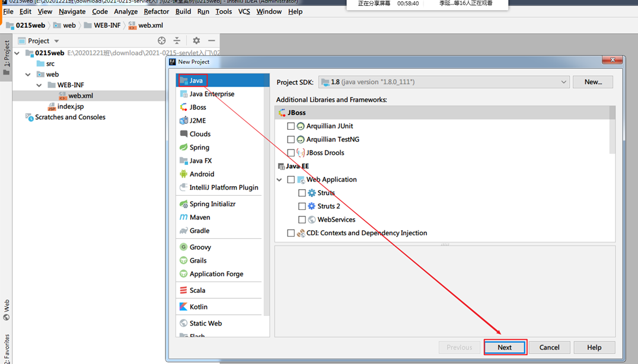Choose the Clouds project icon

click(184, 134)
